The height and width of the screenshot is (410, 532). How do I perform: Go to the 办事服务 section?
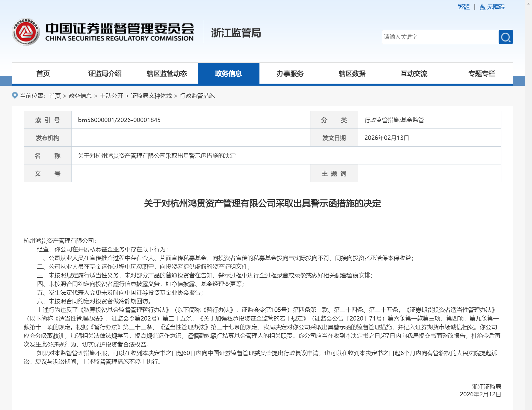pyautogui.click(x=290, y=74)
